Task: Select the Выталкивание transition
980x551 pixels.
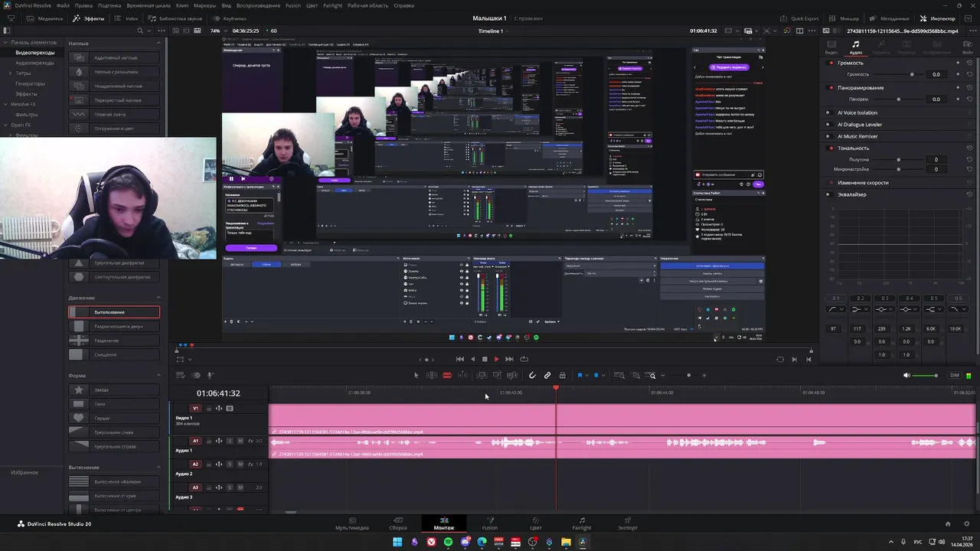Action: [x=114, y=312]
